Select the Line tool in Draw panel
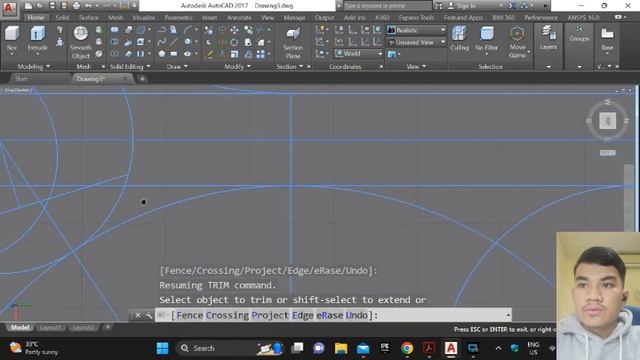The width and height of the screenshot is (640, 360). tap(174, 42)
